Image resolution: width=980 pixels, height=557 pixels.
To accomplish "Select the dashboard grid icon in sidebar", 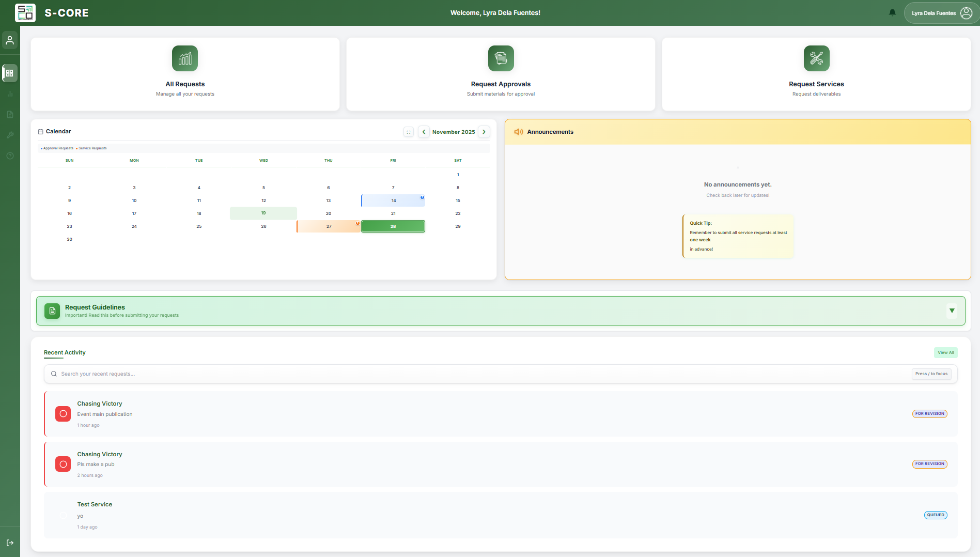I will 9,73.
